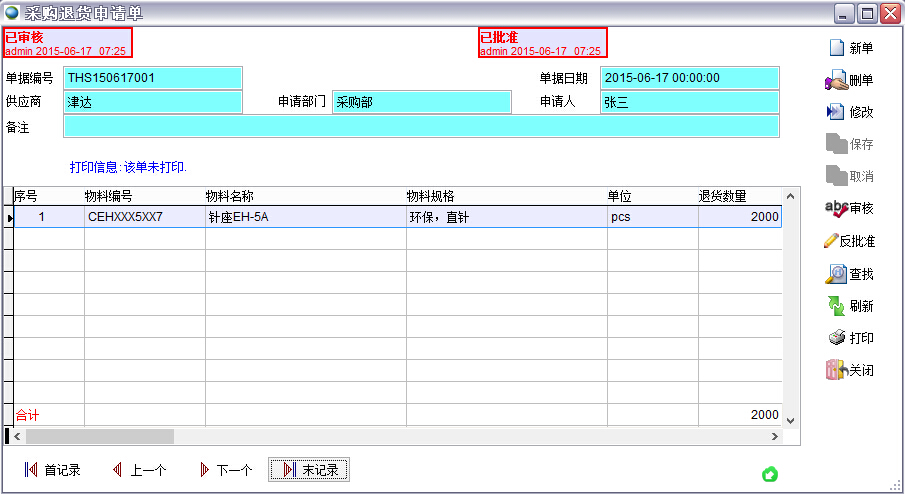Viewport: 905px width, 494px height.
Task: Click the horizontal scrollbar right arrow
Action: 774,437
